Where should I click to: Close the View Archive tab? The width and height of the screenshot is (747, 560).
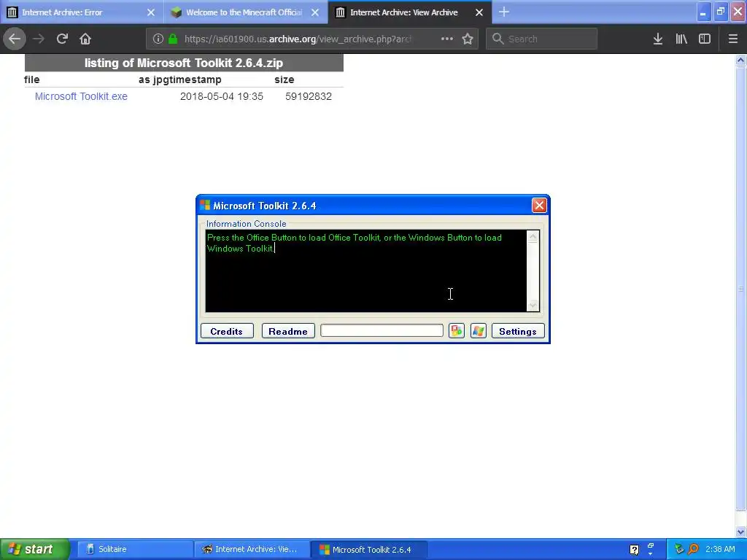[479, 12]
